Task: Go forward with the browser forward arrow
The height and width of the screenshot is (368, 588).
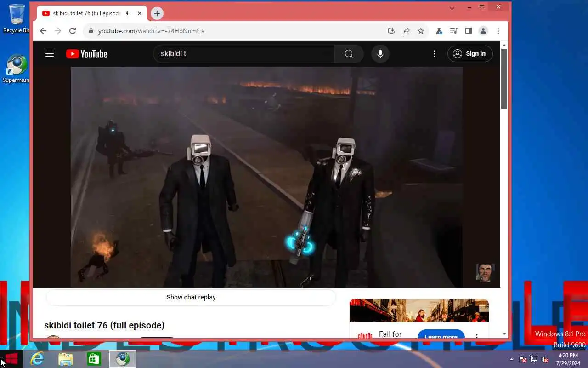Action: click(57, 31)
